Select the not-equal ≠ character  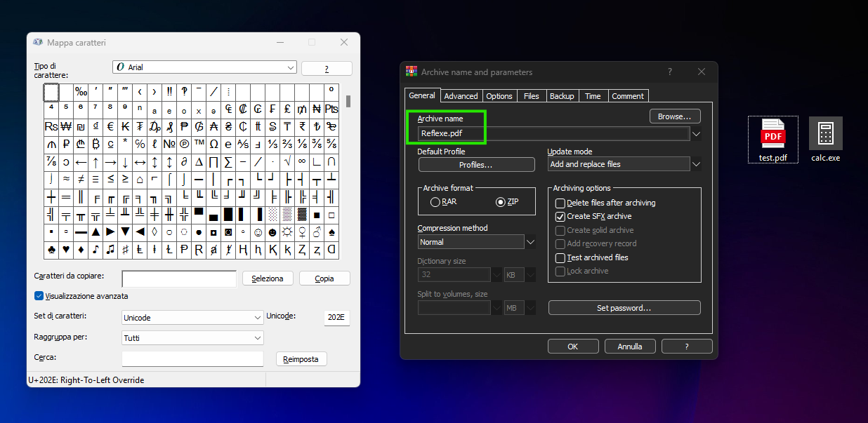pyautogui.click(x=81, y=180)
